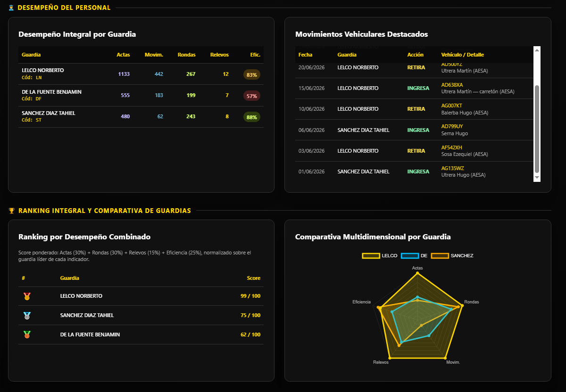Toggle the SANCHEZ legend series in radar chart
Viewport: 566px width, 392px height.
(452, 255)
